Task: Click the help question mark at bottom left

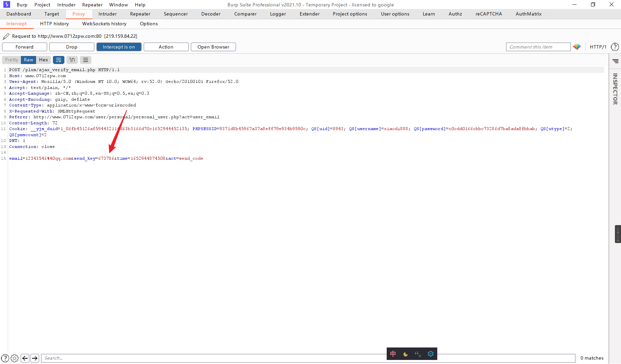Action: coord(5,358)
